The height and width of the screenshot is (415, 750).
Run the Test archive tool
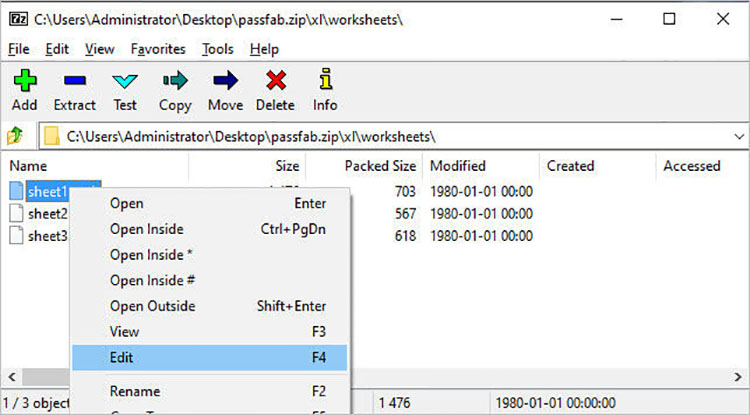(x=125, y=80)
